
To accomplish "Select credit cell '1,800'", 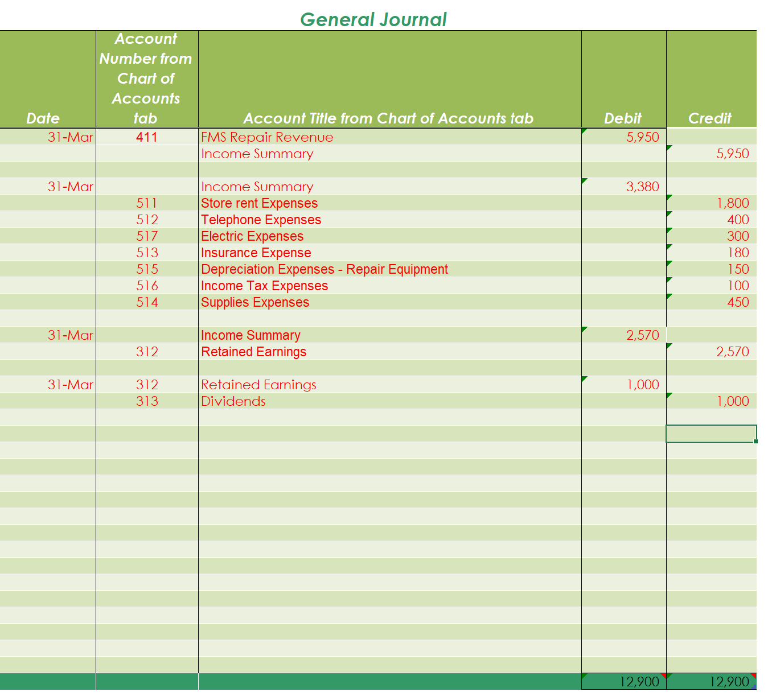I will pyautogui.click(x=712, y=203).
